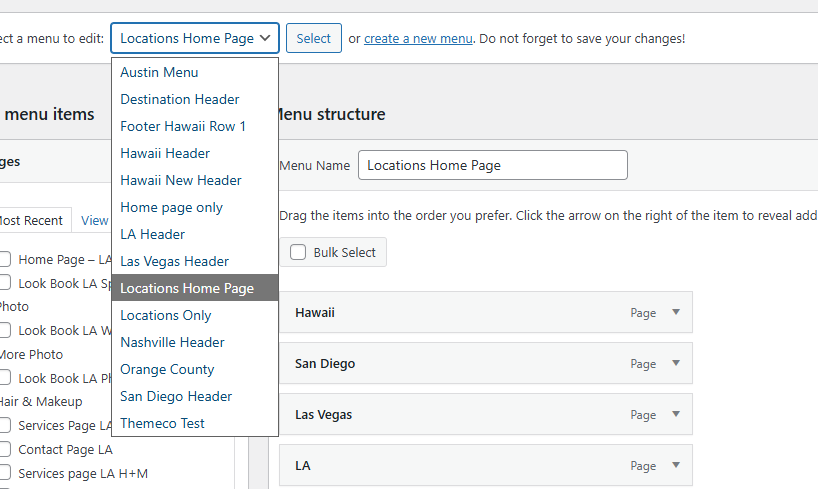Image resolution: width=818 pixels, height=489 pixels.
Task: Check the Services page LA H+M checkbox
Action: [5, 473]
